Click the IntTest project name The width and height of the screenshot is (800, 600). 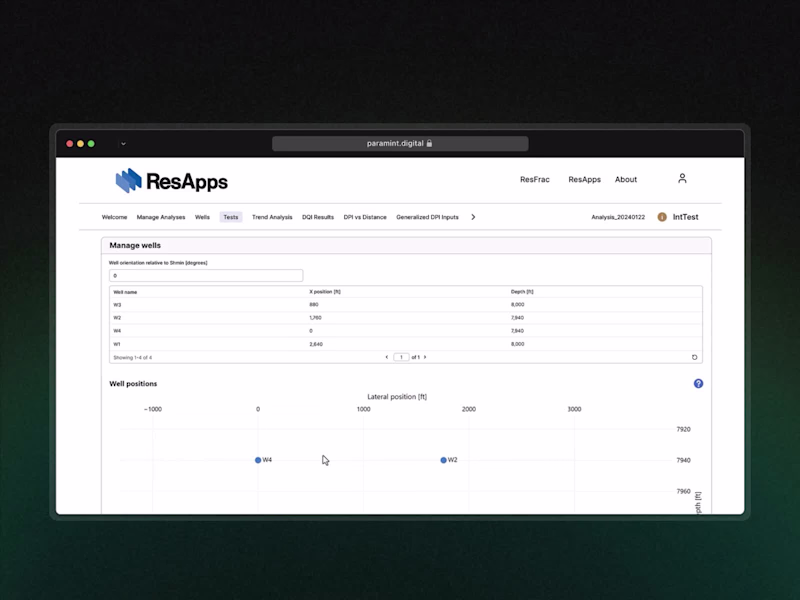[x=685, y=217]
